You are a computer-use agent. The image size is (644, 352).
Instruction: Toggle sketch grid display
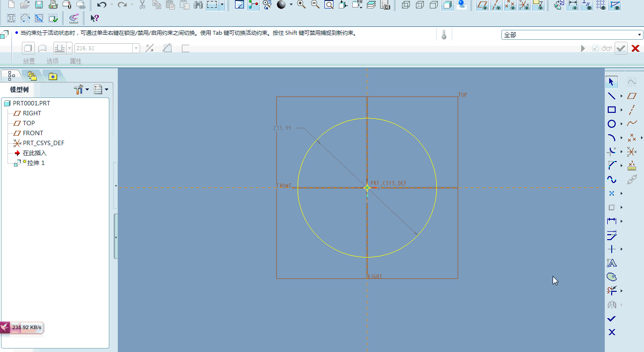click(x=601, y=5)
